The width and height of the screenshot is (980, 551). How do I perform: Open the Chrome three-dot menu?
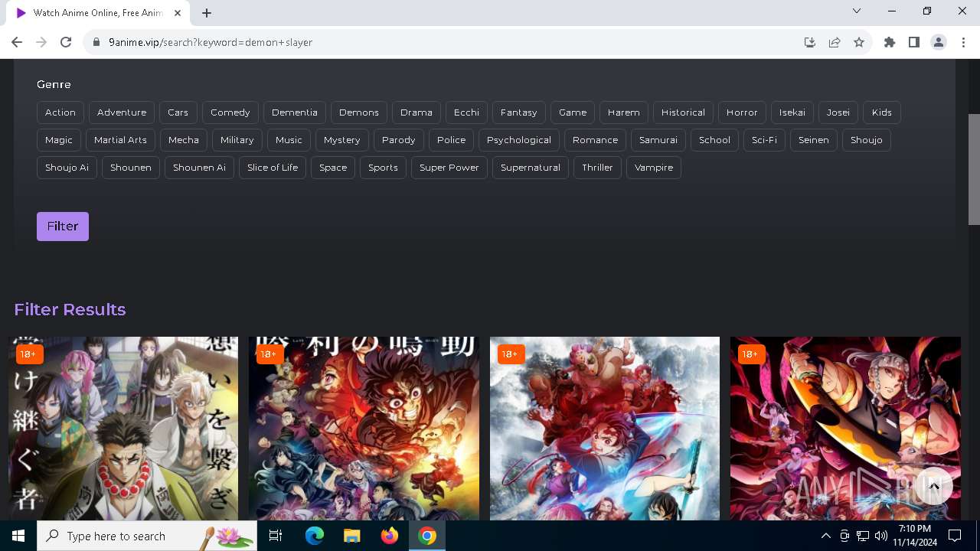962,42
